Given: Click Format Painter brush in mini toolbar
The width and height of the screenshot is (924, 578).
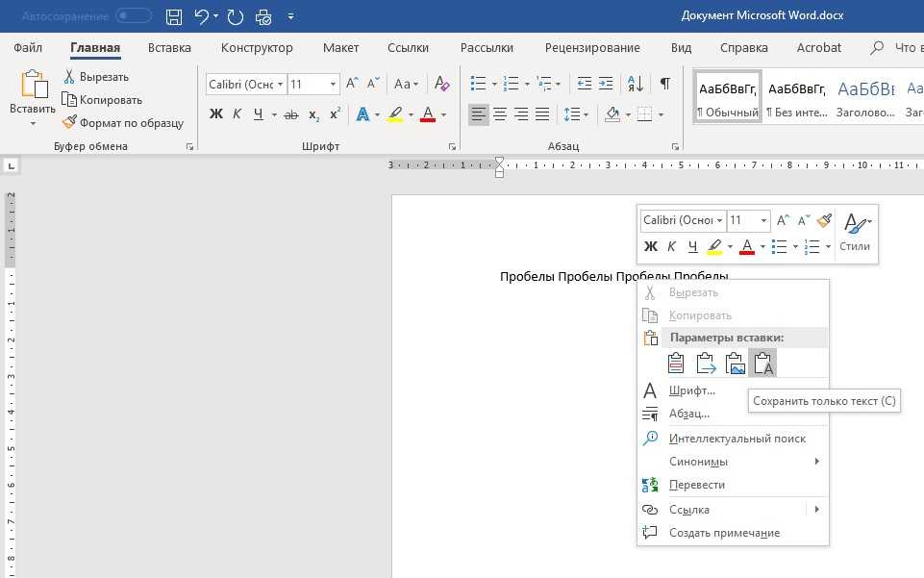Looking at the screenshot, I should coord(824,220).
